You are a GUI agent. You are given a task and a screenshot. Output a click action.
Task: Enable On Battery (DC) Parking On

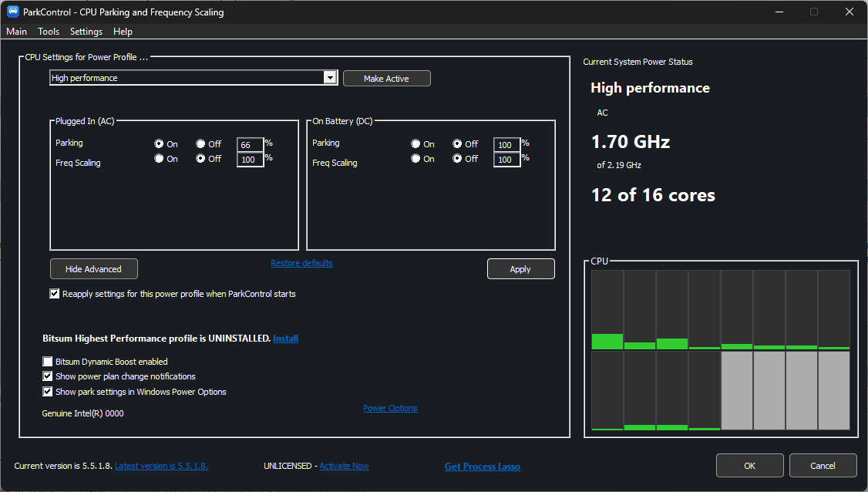415,144
